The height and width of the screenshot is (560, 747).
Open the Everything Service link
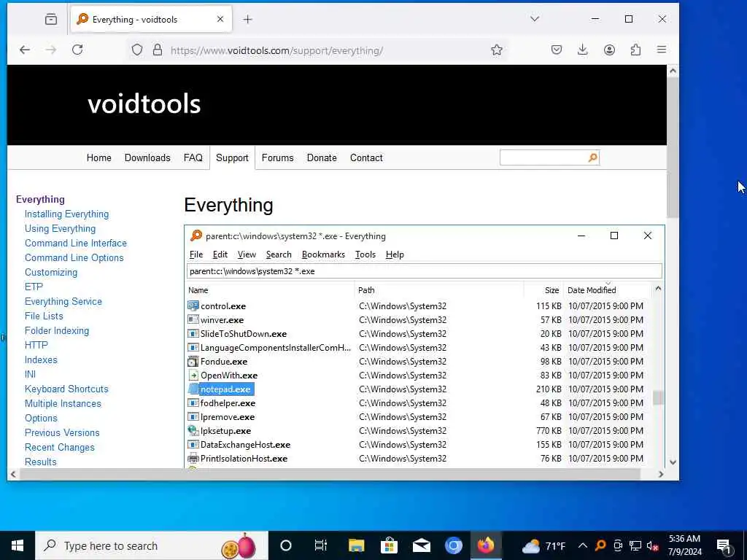coord(63,301)
